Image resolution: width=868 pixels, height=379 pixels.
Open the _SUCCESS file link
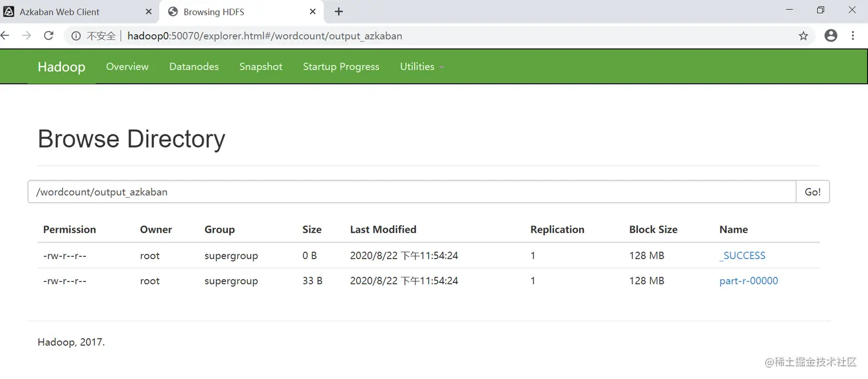tap(742, 256)
